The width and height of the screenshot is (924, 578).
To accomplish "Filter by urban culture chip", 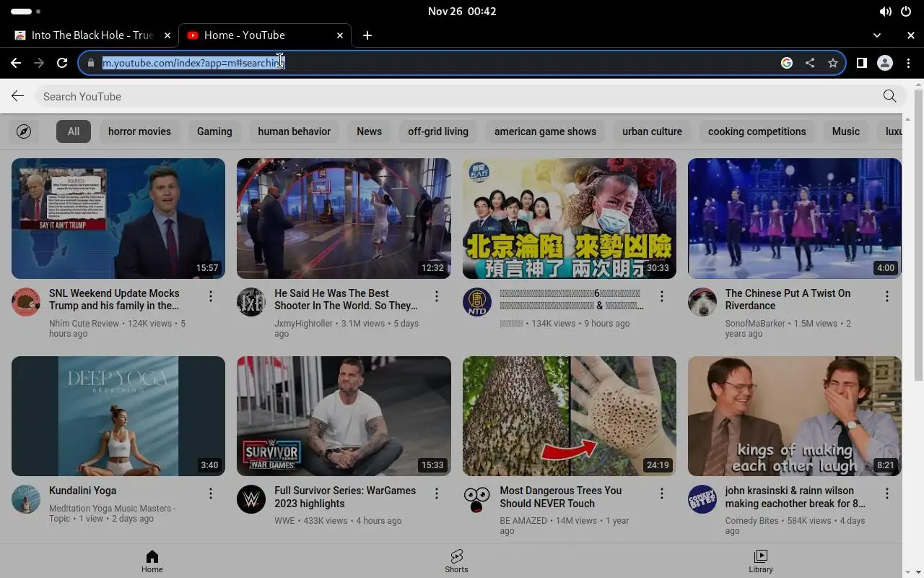I will [652, 131].
